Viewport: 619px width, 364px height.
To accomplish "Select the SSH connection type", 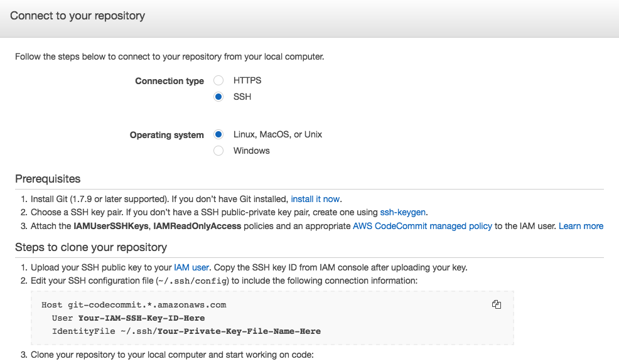I will tap(218, 97).
